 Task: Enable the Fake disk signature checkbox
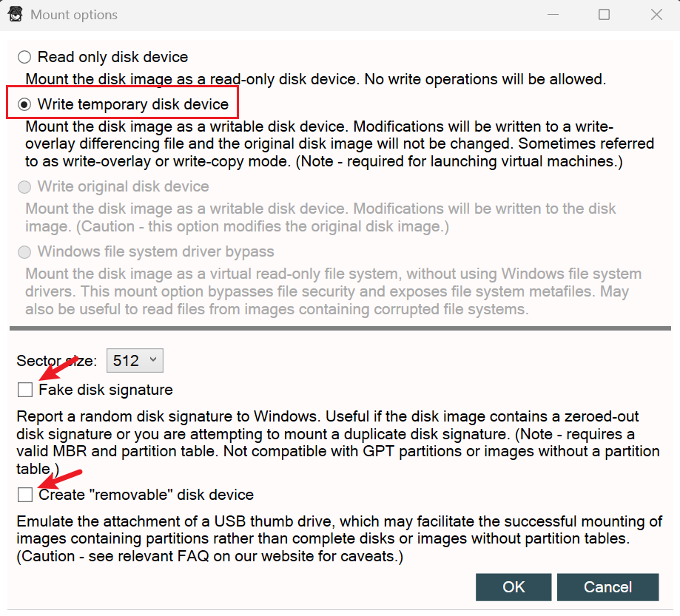pyautogui.click(x=26, y=389)
